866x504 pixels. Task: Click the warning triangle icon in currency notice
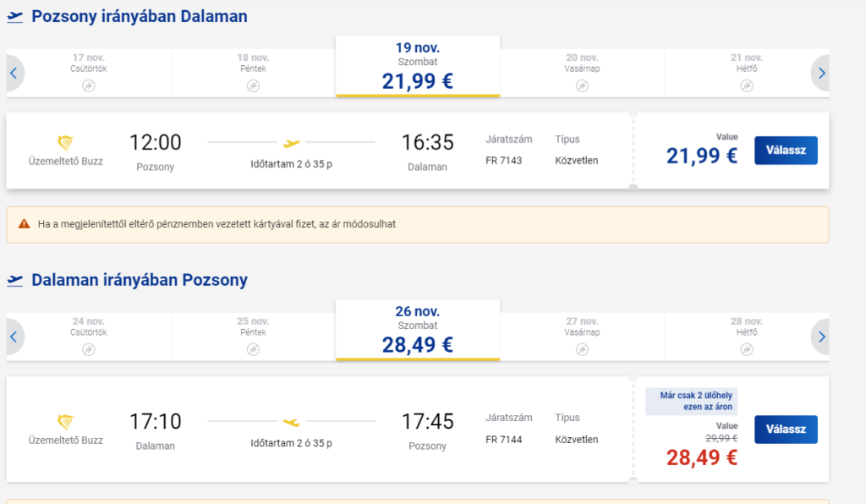tap(24, 224)
